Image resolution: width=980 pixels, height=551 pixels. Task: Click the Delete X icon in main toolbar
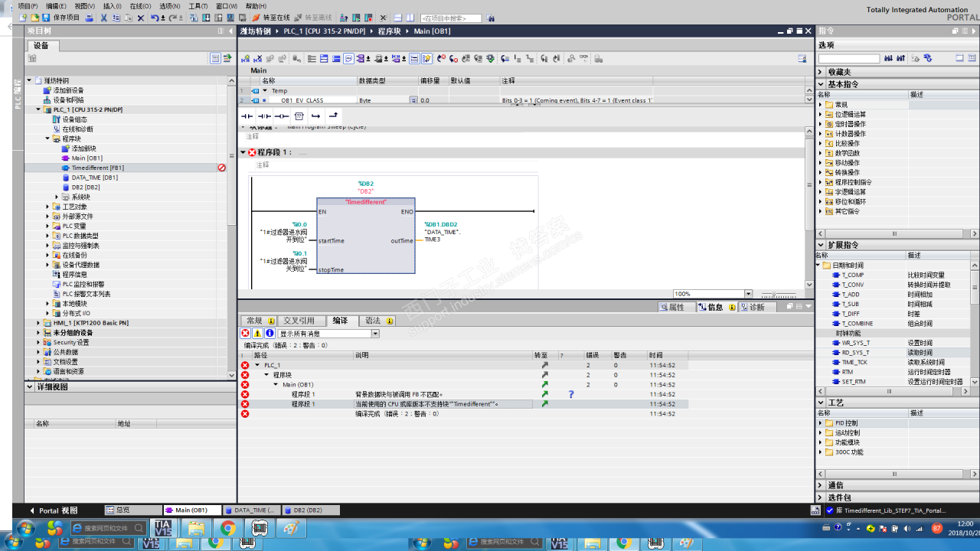click(141, 18)
